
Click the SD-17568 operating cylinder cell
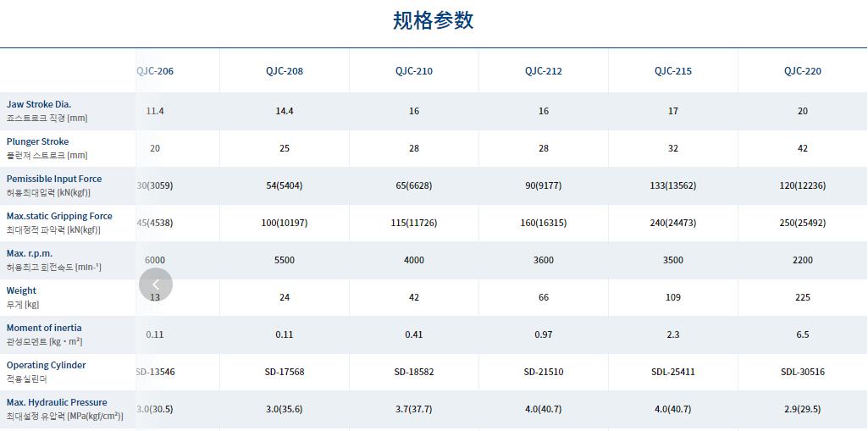coord(285,372)
